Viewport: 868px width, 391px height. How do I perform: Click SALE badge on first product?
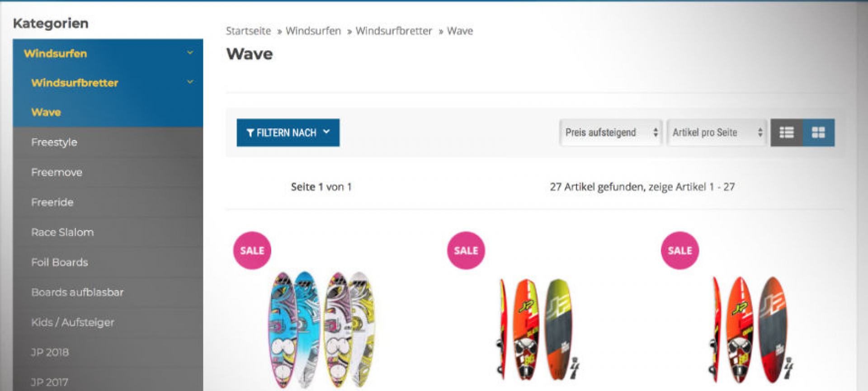click(252, 250)
